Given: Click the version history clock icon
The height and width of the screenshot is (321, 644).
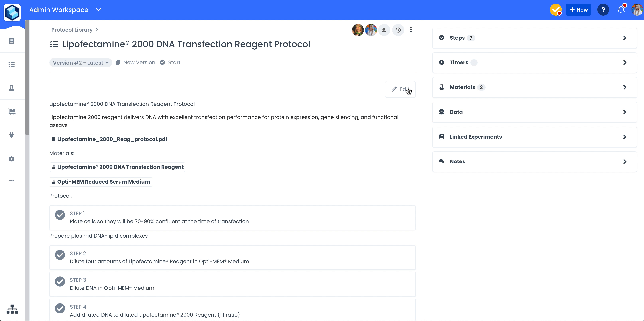Looking at the screenshot, I should click(x=398, y=30).
